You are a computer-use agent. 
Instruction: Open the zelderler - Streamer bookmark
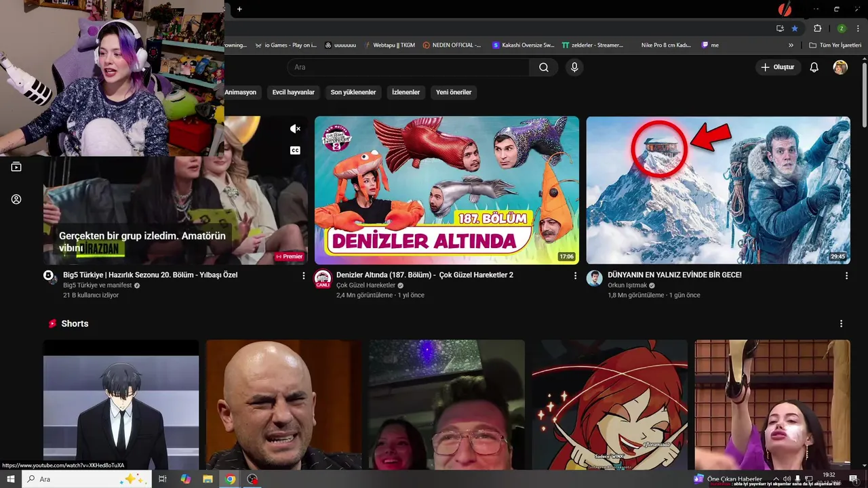(593, 45)
